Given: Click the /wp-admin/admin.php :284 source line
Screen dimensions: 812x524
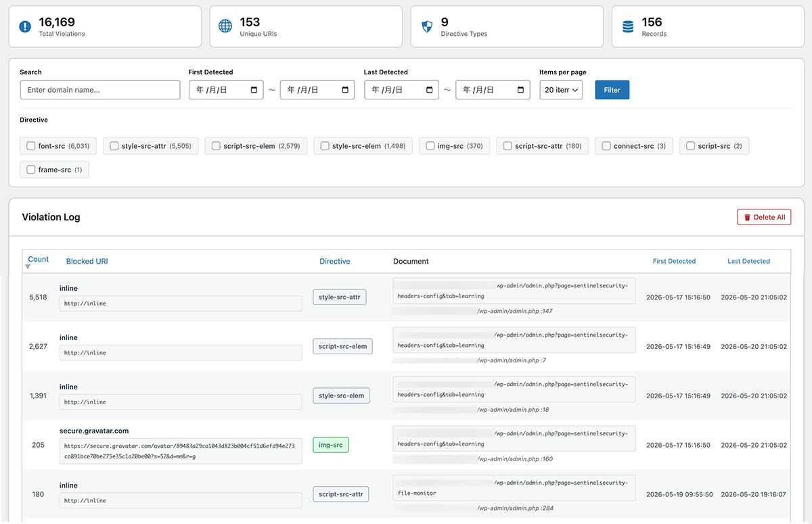Looking at the screenshot, I should (515, 508).
